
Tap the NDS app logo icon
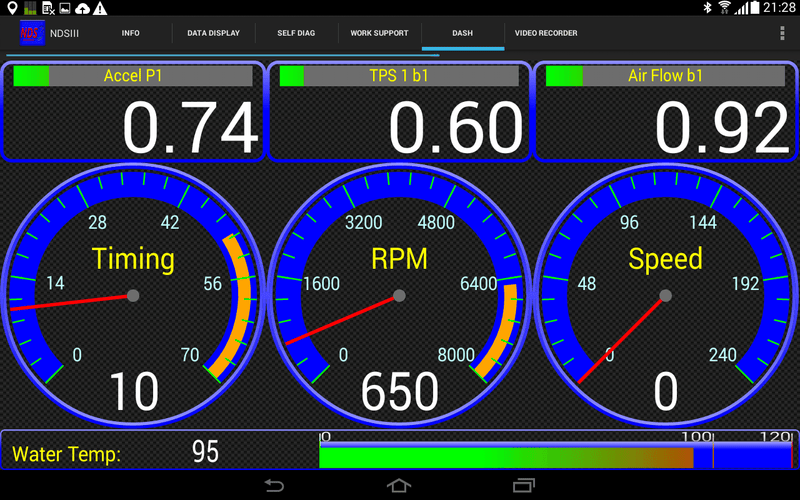click(x=32, y=33)
